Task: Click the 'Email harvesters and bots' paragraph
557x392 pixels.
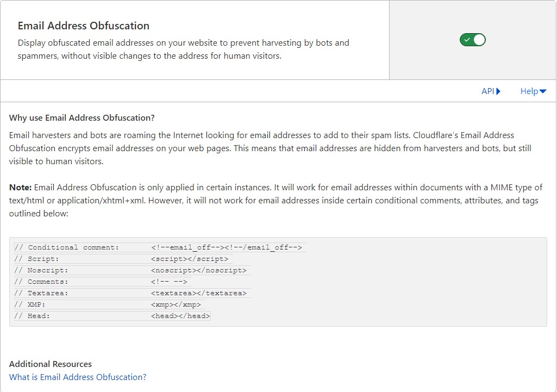Action: tap(270, 148)
